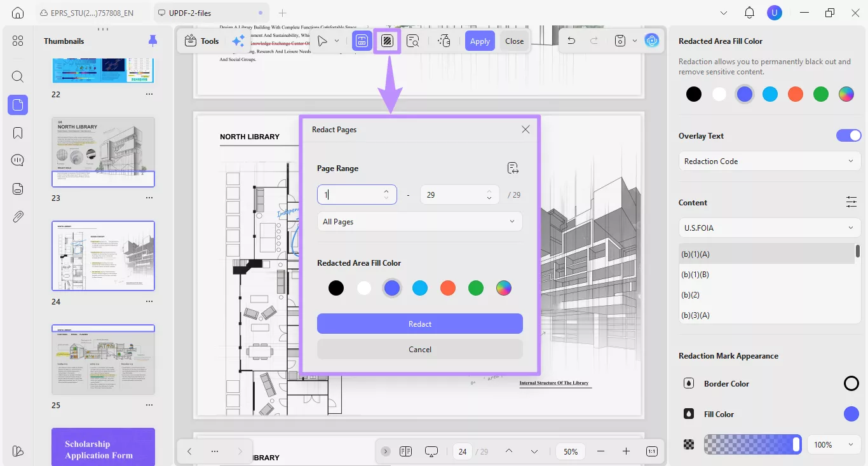Viewport: 868px width, 466px height.
Task: Toggle the Overlay Text switch
Action: click(848, 135)
